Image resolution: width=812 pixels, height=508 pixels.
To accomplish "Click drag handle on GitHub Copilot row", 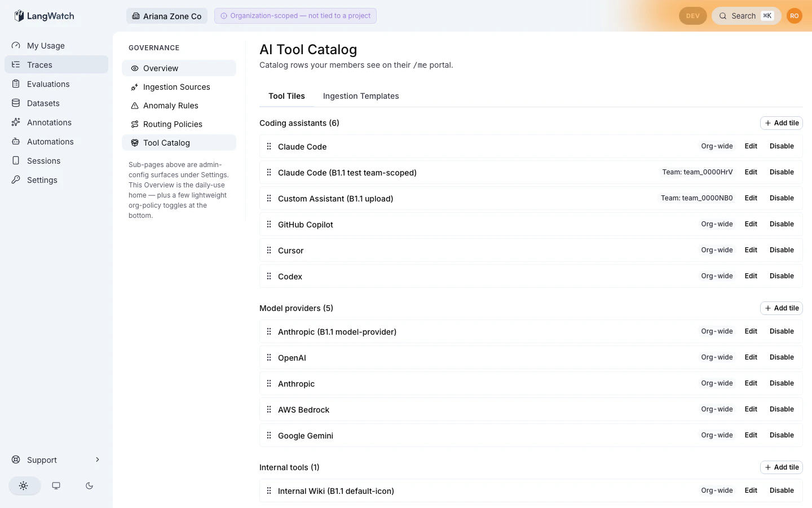I will click(269, 224).
